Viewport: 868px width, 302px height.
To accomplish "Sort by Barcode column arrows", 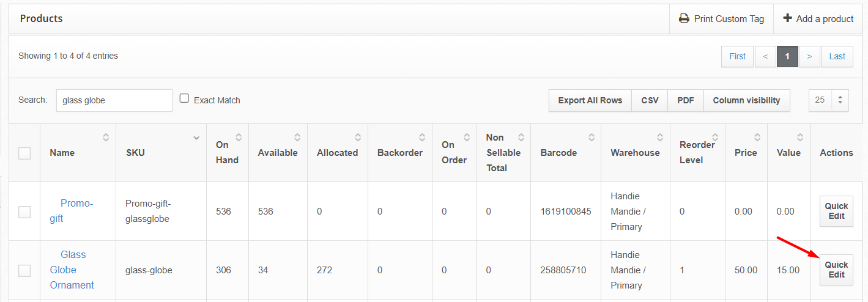I will click(x=591, y=138).
